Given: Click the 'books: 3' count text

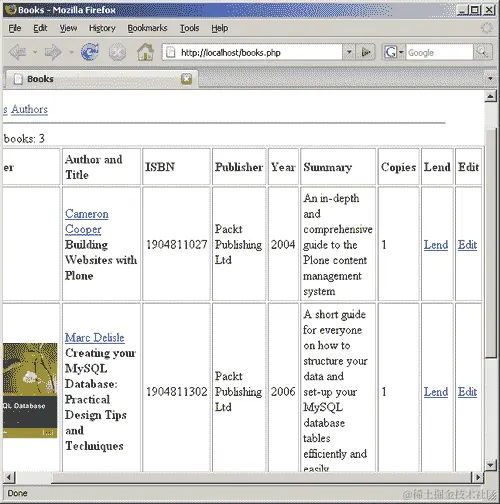Looking at the screenshot, I should tap(24, 138).
